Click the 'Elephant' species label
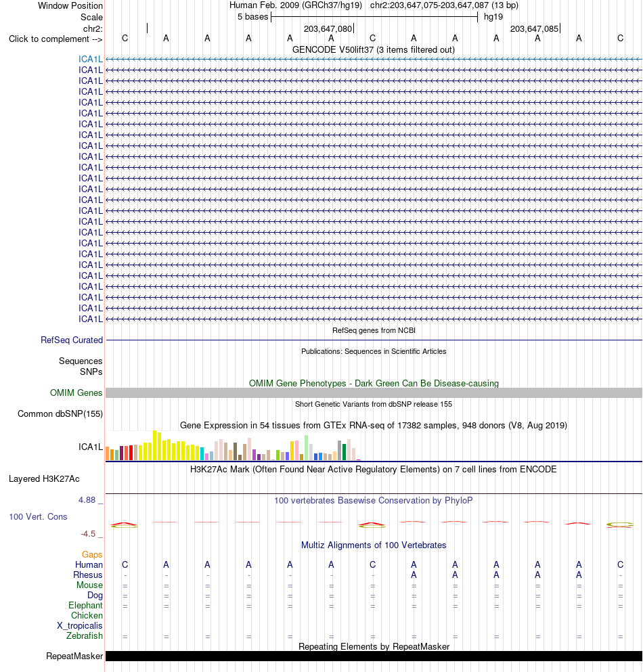This screenshot has height=672, width=643. tap(86, 605)
